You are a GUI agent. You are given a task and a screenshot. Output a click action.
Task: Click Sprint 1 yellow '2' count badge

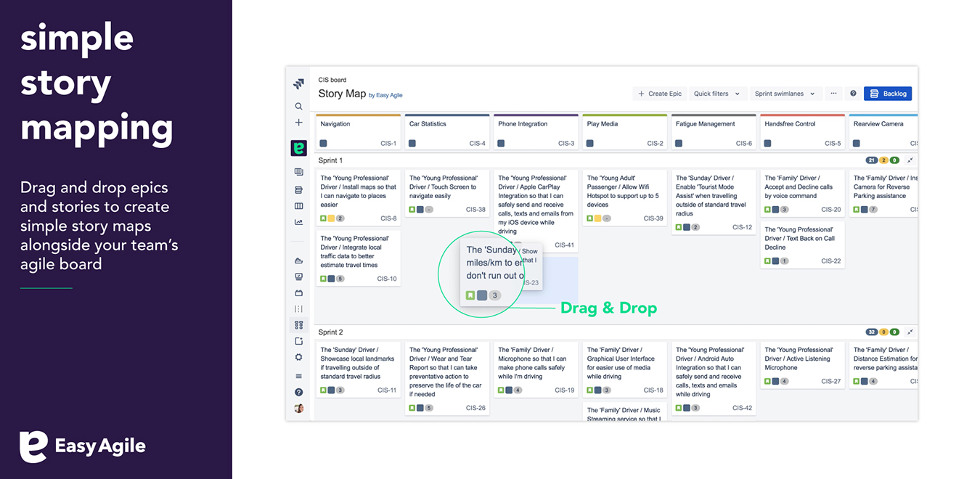883,160
